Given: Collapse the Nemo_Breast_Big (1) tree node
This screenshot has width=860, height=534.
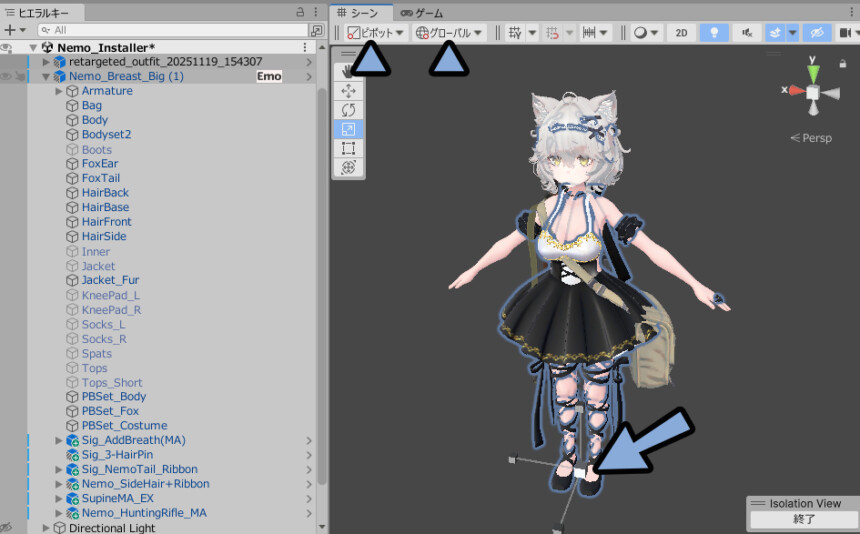Looking at the screenshot, I should pyautogui.click(x=46, y=76).
